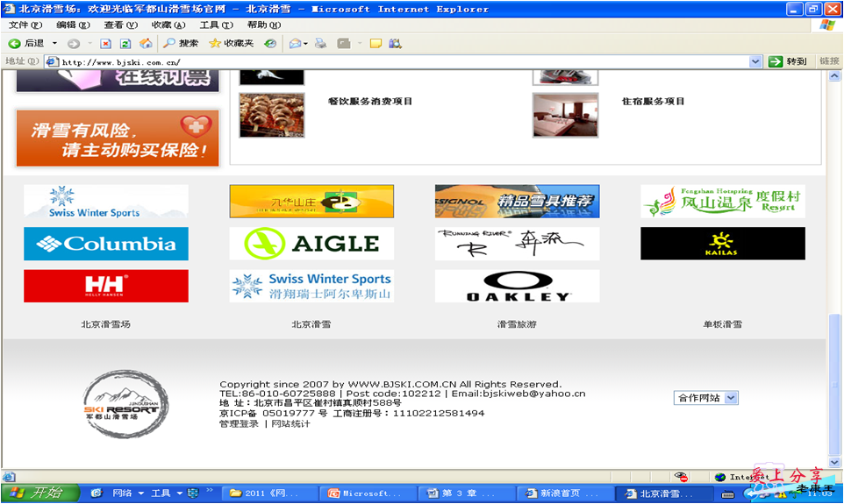
Task: Click the Forward arrow button
Action: pos(74,44)
